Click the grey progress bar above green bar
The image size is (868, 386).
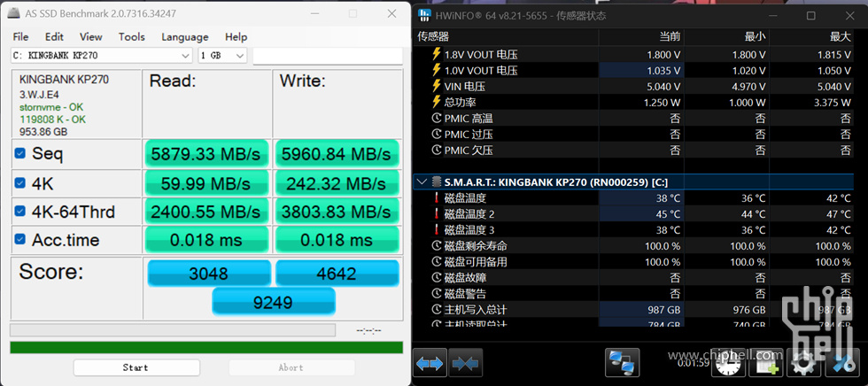coord(173,330)
